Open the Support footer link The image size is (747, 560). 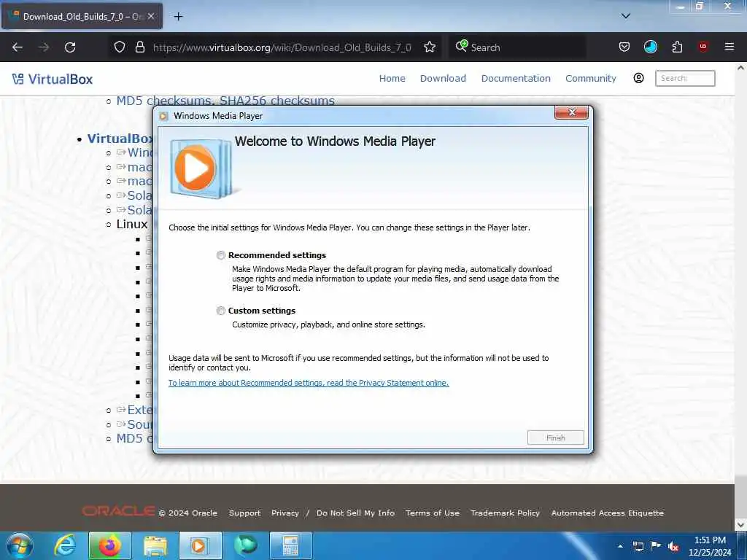pyautogui.click(x=245, y=513)
